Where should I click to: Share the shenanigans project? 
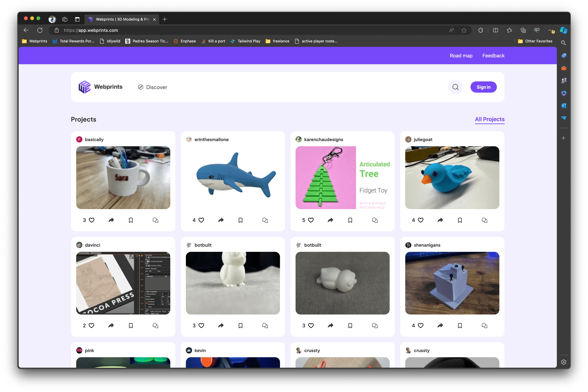[x=440, y=326]
